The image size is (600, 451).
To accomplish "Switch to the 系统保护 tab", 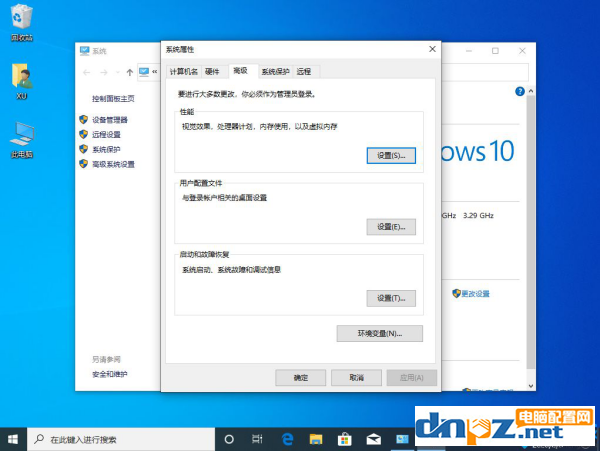I will point(275,72).
